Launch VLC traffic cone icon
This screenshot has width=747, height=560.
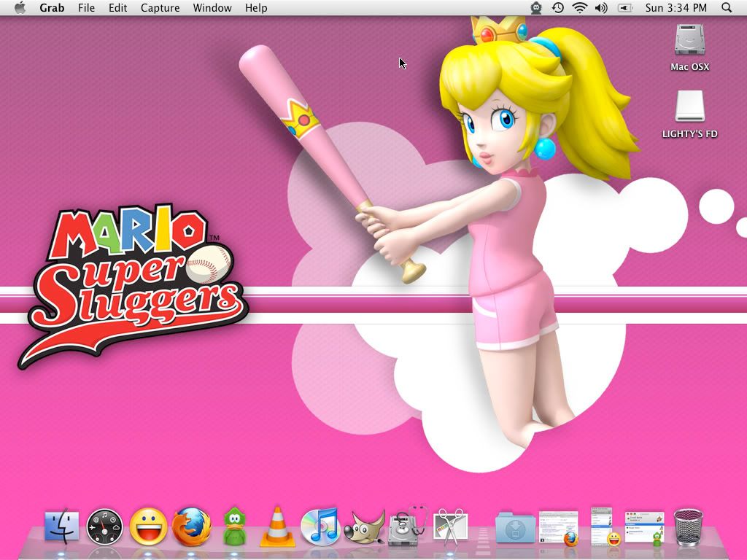[278, 526]
